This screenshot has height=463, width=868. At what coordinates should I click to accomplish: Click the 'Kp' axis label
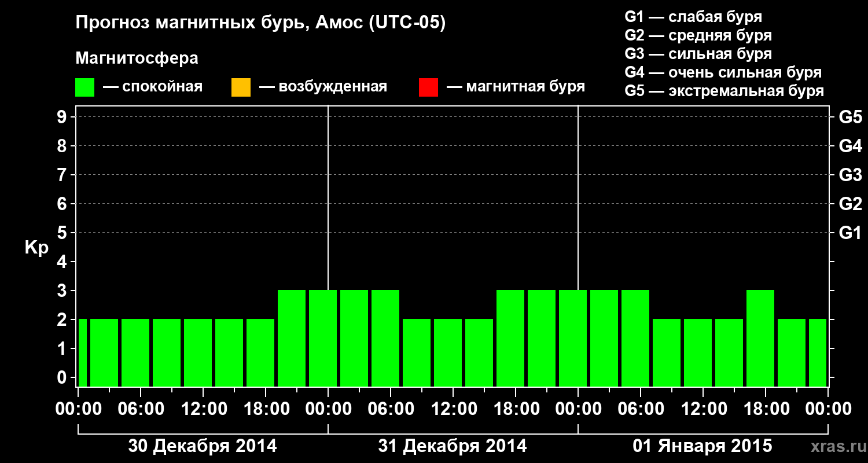click(x=36, y=248)
